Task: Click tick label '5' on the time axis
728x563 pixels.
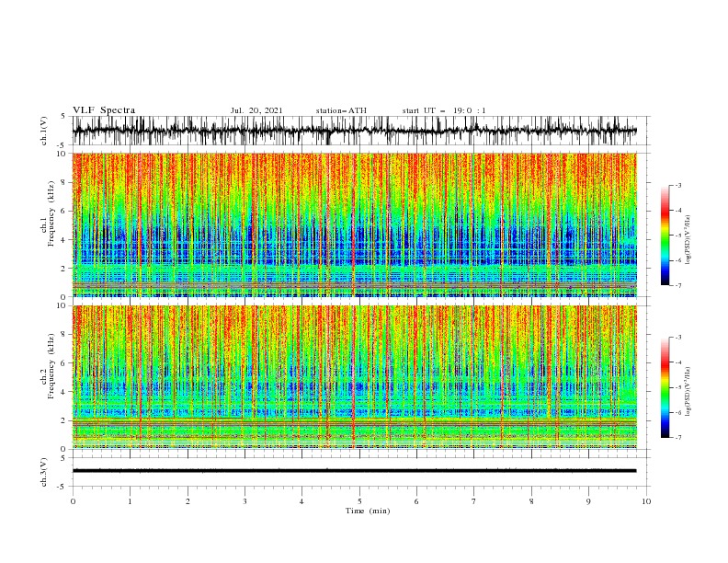Action: pyautogui.click(x=359, y=501)
